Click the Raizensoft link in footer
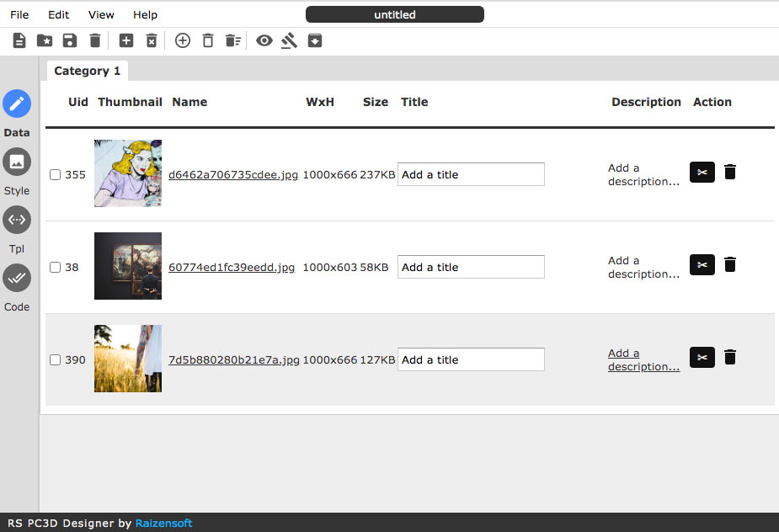Image resolution: width=779 pixels, height=532 pixels. [x=163, y=523]
